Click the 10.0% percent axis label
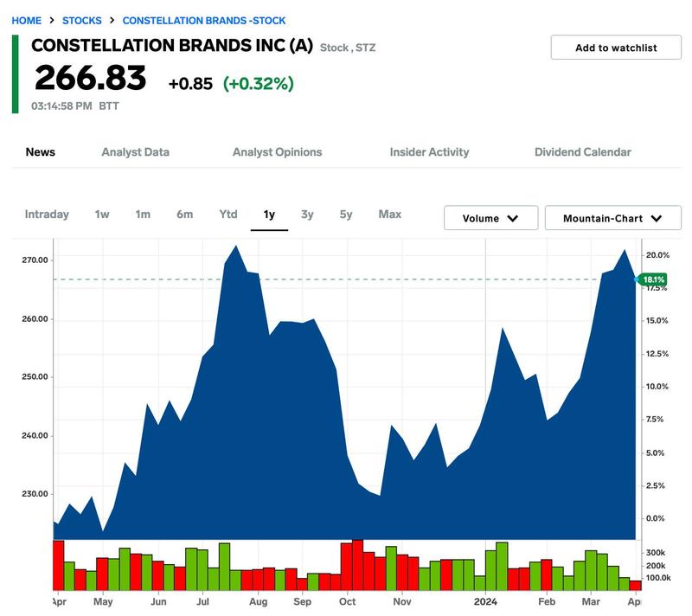This screenshot has height=616, width=692. click(x=657, y=387)
